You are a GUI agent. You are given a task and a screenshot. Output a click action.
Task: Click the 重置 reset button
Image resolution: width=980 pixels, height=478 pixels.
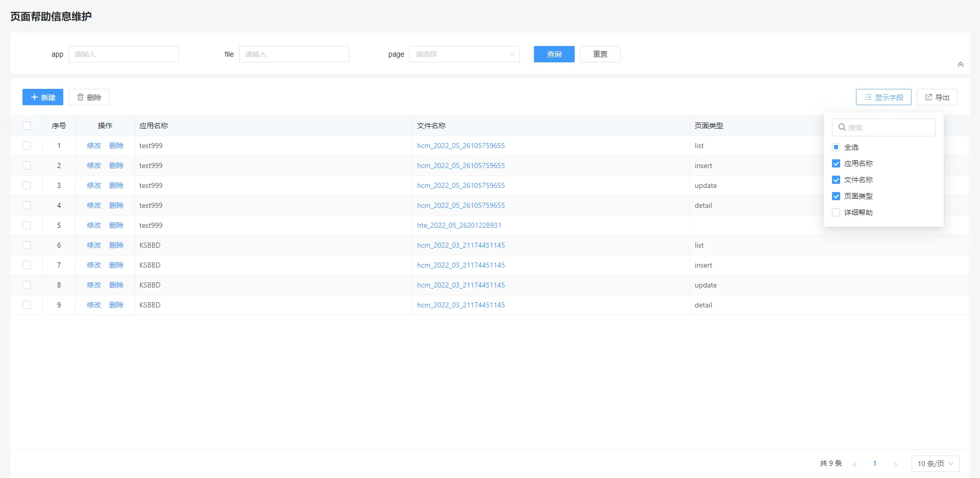600,54
